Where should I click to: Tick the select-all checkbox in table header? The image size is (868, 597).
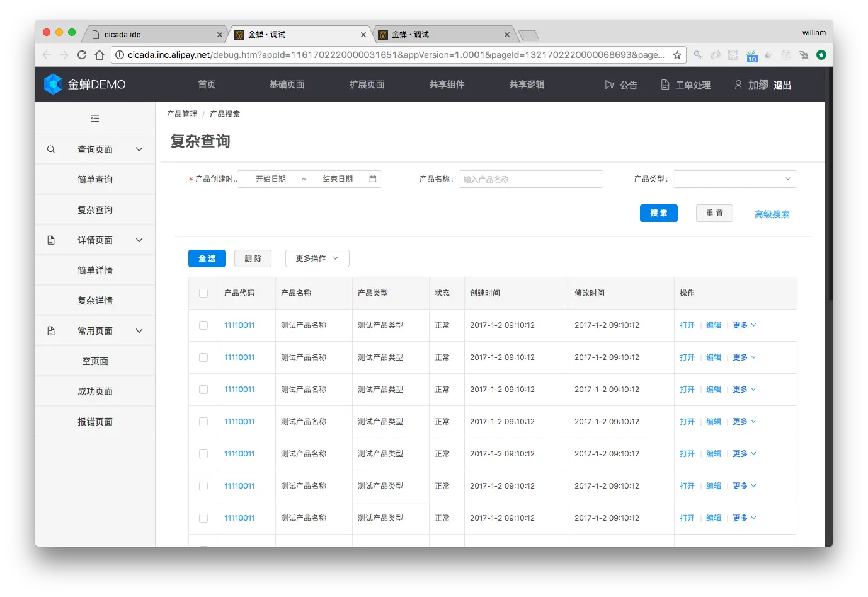tap(203, 293)
